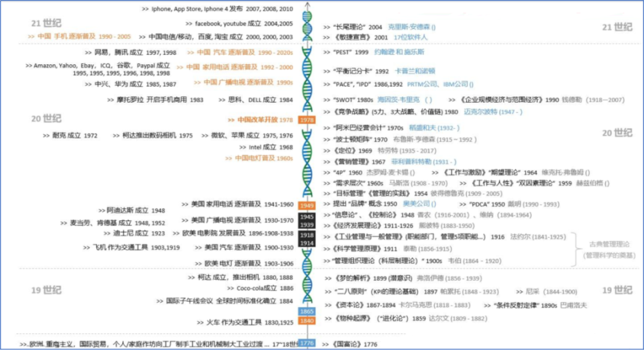Select the 微软、苹果 成立 1975, 1976 entry

tap(248, 135)
